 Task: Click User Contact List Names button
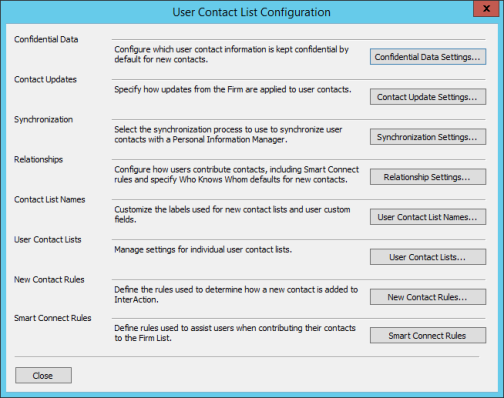pos(428,217)
